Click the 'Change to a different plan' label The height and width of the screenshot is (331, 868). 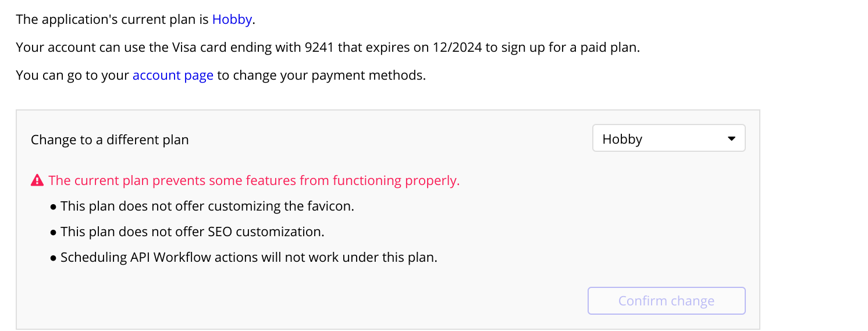109,140
